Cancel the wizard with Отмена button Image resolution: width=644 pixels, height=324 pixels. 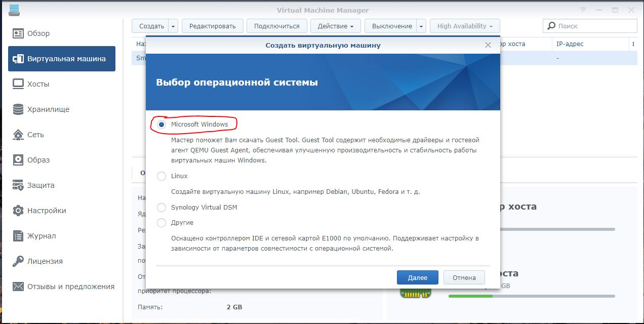464,277
